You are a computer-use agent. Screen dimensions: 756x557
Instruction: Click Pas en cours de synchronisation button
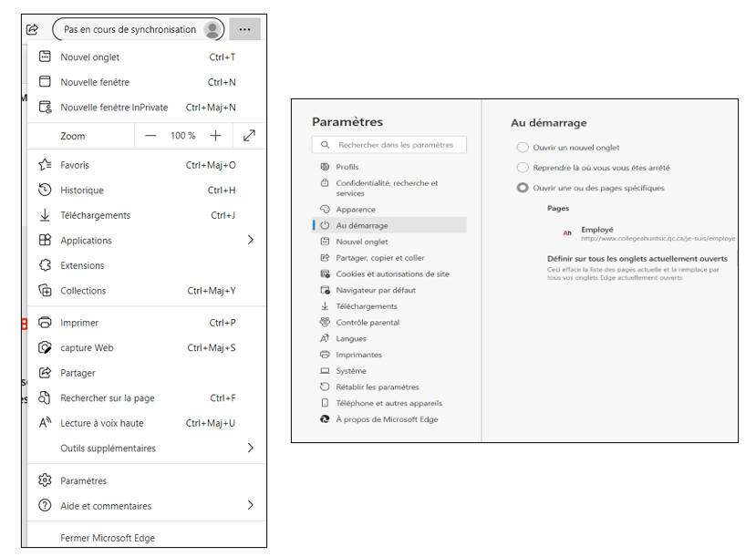(x=129, y=30)
